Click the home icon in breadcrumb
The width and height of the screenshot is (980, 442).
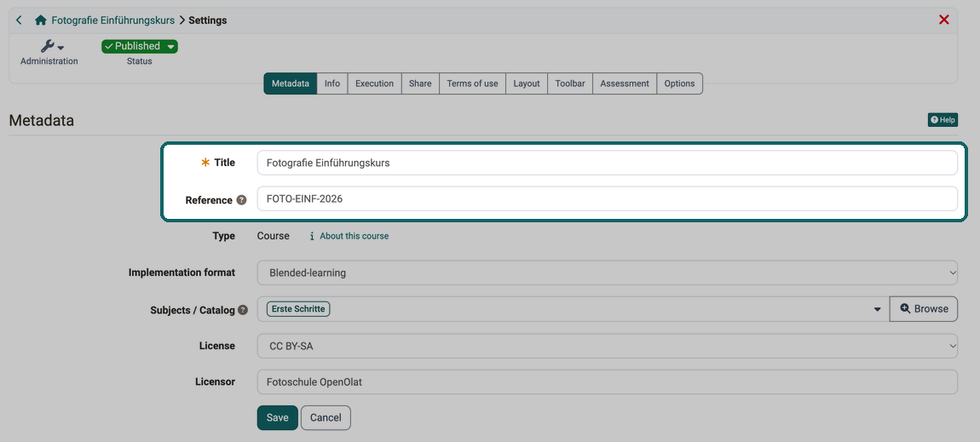point(41,20)
